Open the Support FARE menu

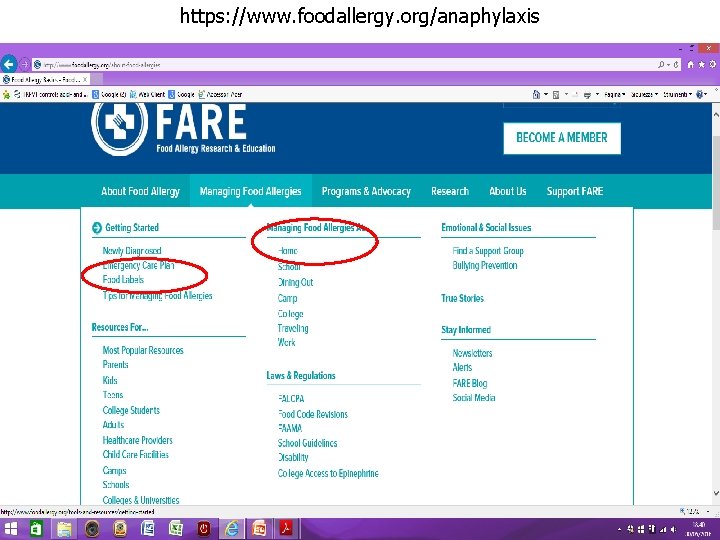click(574, 191)
